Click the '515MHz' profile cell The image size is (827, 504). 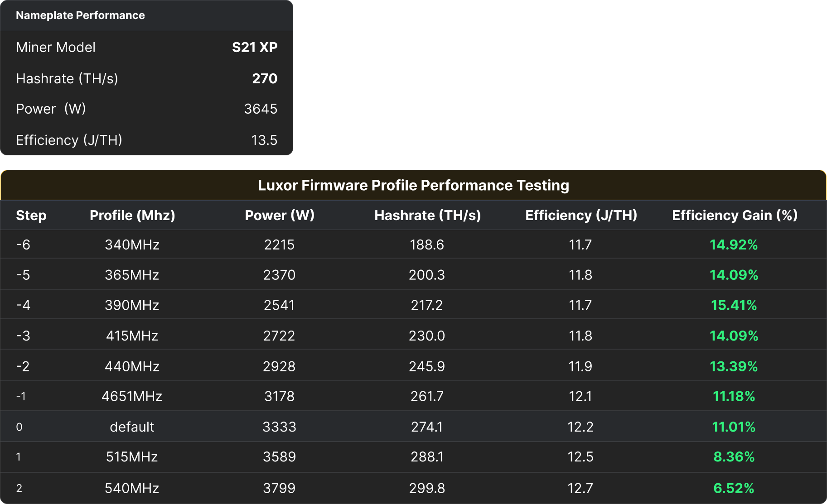coord(132,456)
